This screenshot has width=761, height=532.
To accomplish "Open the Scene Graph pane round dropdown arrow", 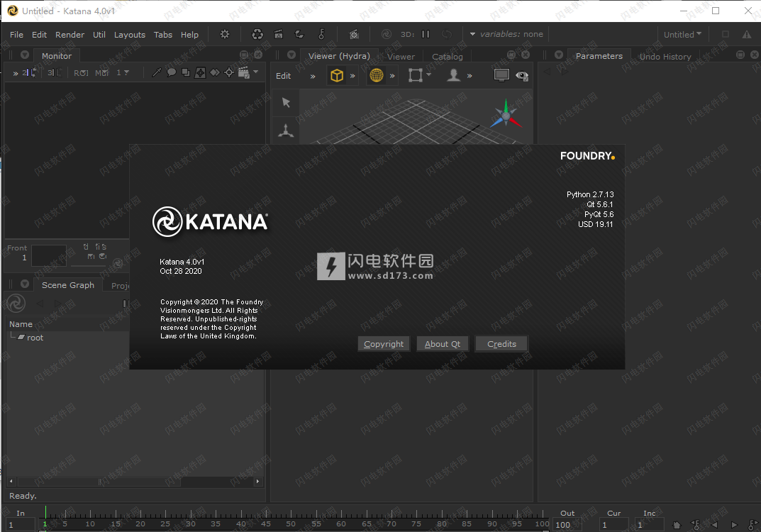I will tap(25, 284).
